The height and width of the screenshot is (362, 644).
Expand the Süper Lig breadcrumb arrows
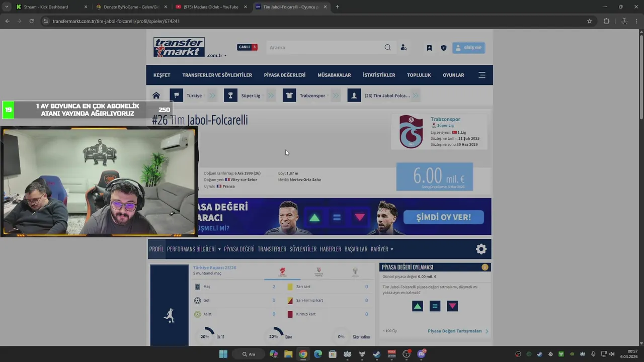[x=271, y=96]
